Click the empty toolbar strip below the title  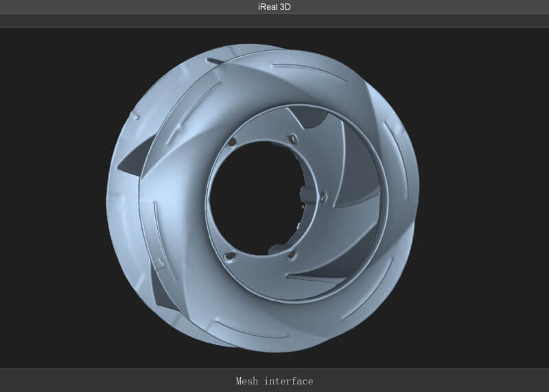(x=274, y=20)
